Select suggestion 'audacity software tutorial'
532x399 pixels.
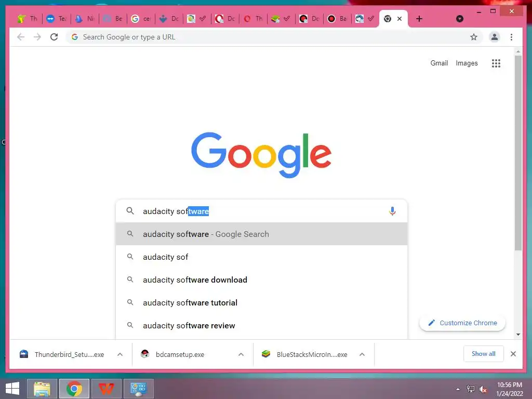pos(262,302)
